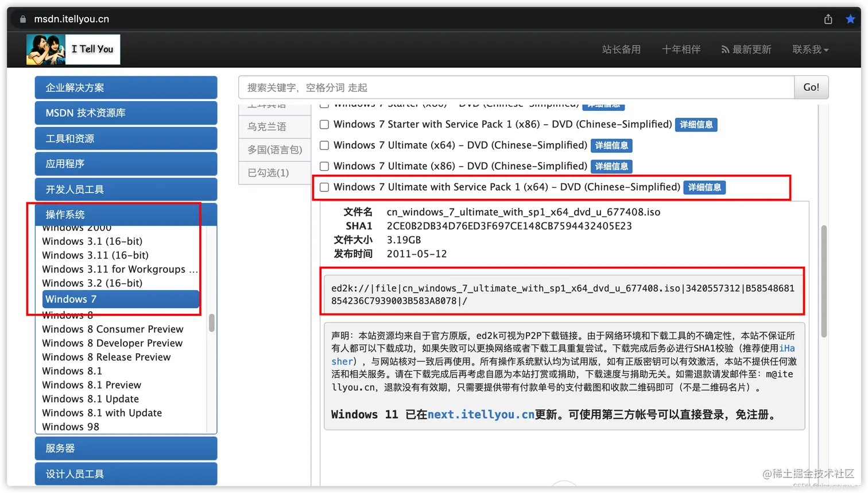The height and width of the screenshot is (493, 868).
Task: Check Windows 7 Ultimate (x64) DVD
Action: pos(324,145)
